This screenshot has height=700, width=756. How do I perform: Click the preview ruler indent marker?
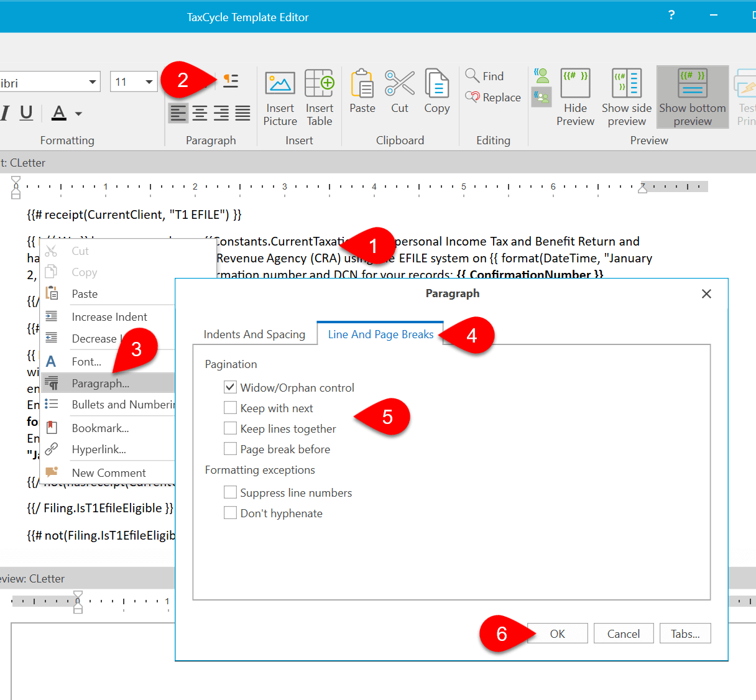(x=78, y=602)
